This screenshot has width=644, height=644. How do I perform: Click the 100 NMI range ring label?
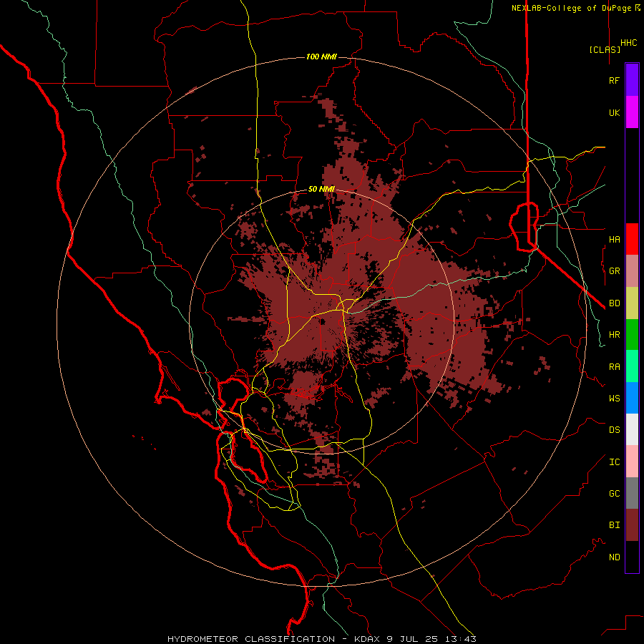(321, 57)
